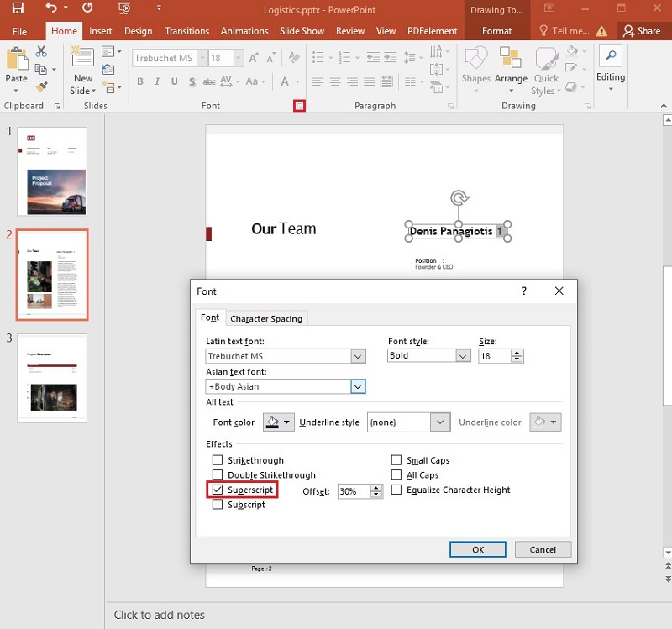
Task: Open Font color picker in dialog
Action: 279,422
